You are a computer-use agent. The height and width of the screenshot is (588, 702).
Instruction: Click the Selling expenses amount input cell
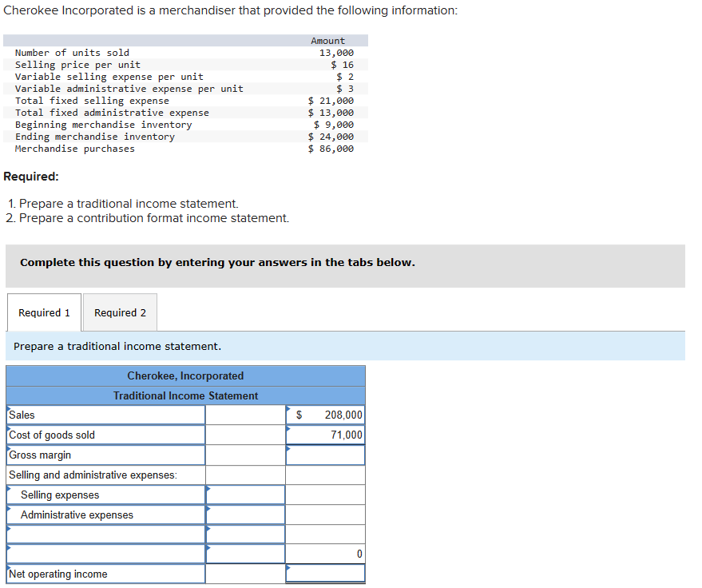click(245, 495)
